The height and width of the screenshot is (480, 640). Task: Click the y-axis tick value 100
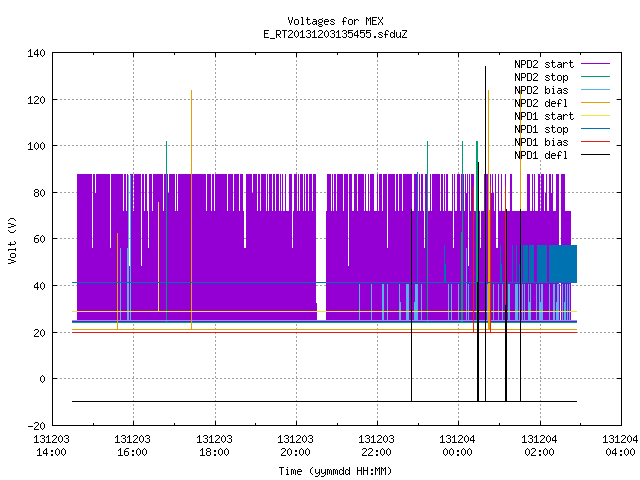[37, 146]
